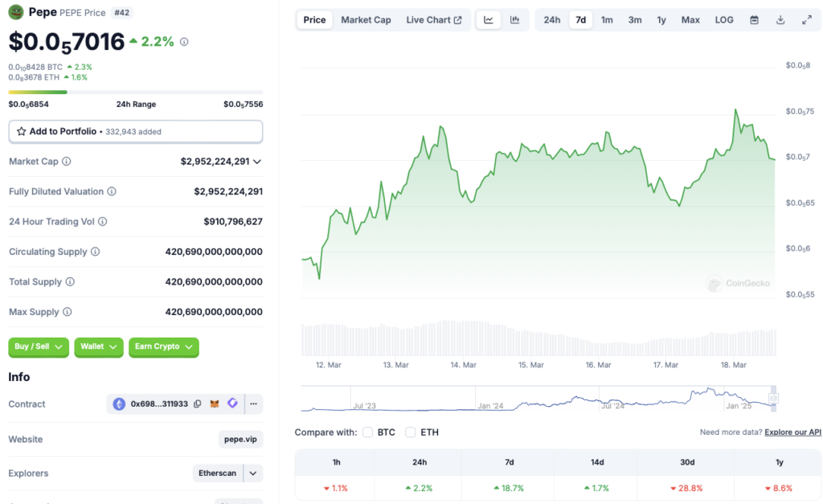Expand chart to fullscreen icon

[807, 20]
